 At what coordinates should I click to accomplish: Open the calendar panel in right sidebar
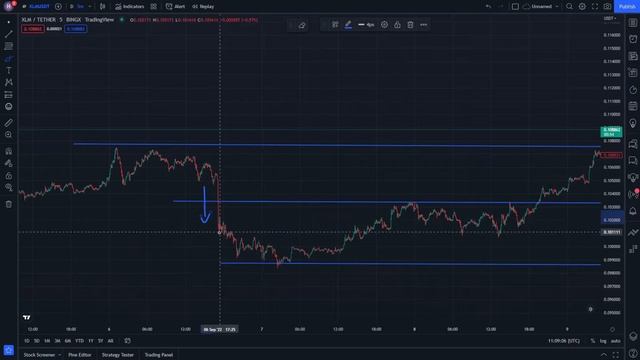(x=633, y=107)
